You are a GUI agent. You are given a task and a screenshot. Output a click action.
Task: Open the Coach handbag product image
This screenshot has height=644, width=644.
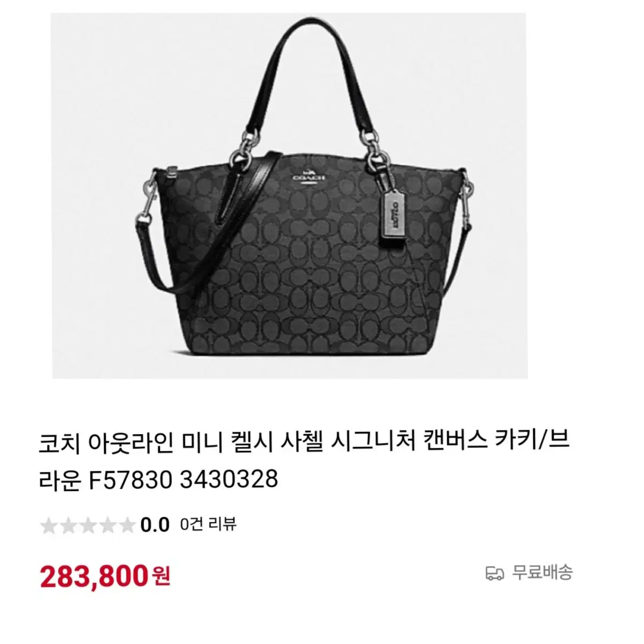[x=289, y=196]
